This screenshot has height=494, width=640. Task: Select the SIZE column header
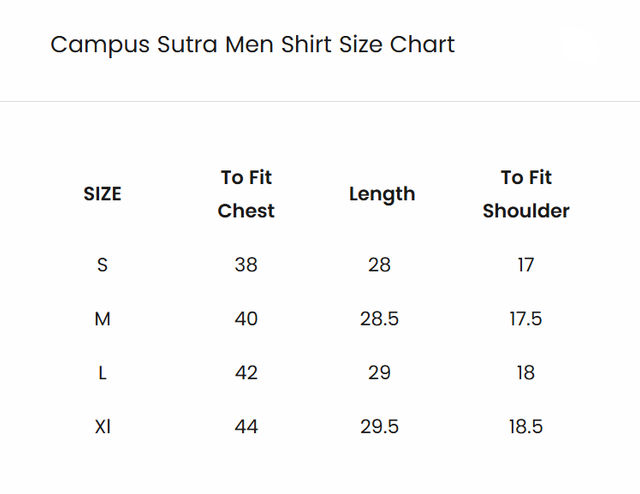[102, 194]
